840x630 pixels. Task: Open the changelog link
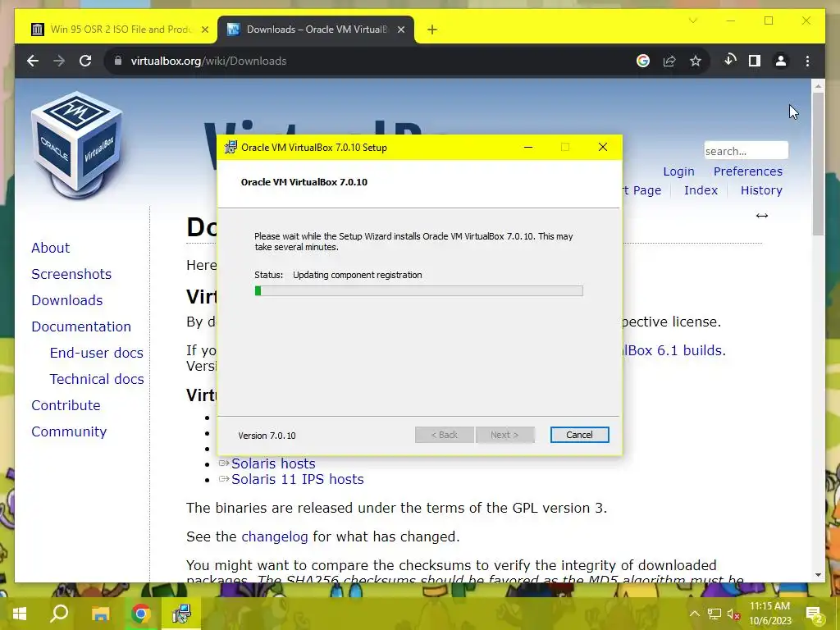[x=275, y=536]
